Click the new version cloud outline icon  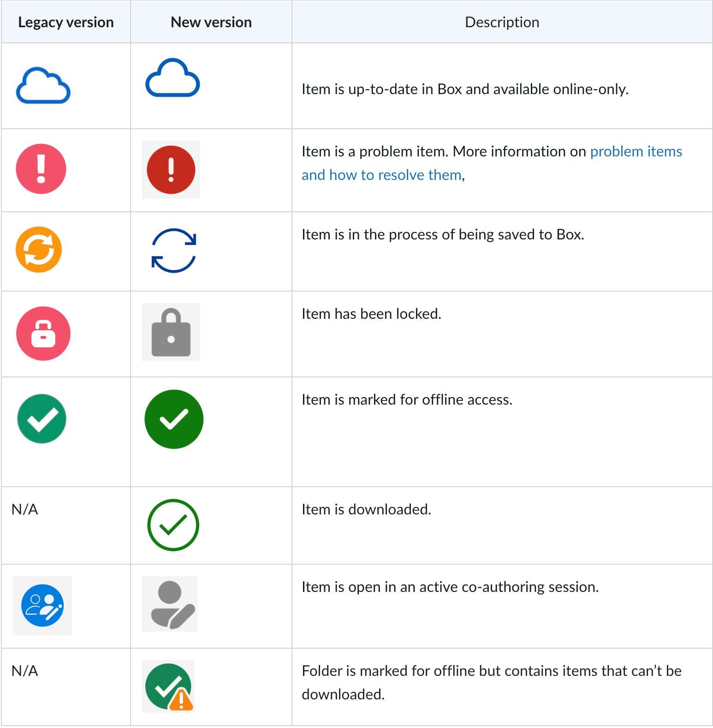172,78
